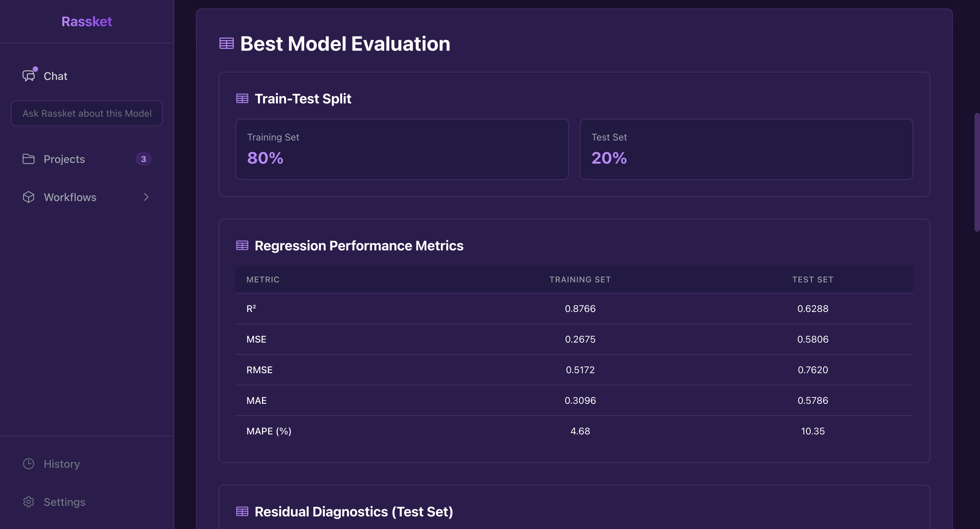
Task: Click the Projects count badge showing 3
Action: [x=143, y=159]
